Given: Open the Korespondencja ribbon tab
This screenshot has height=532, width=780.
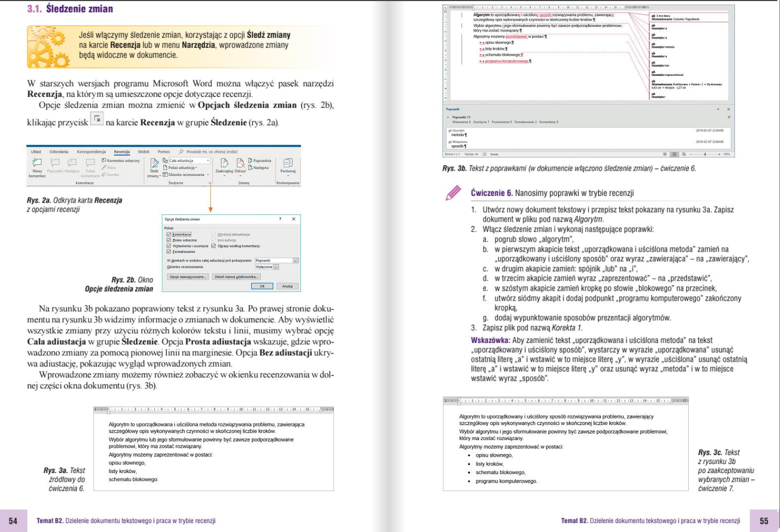Looking at the screenshot, I should pyautogui.click(x=91, y=152).
